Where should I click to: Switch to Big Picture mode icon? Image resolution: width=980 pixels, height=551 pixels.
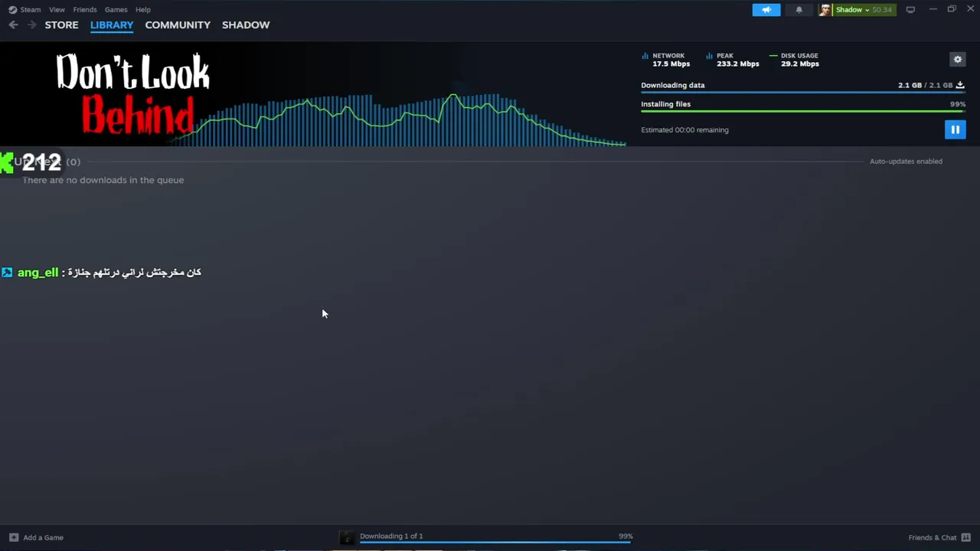tap(910, 10)
